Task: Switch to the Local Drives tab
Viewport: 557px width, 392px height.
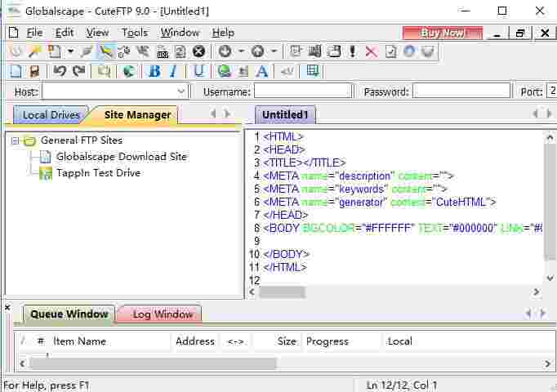Action: (51, 115)
